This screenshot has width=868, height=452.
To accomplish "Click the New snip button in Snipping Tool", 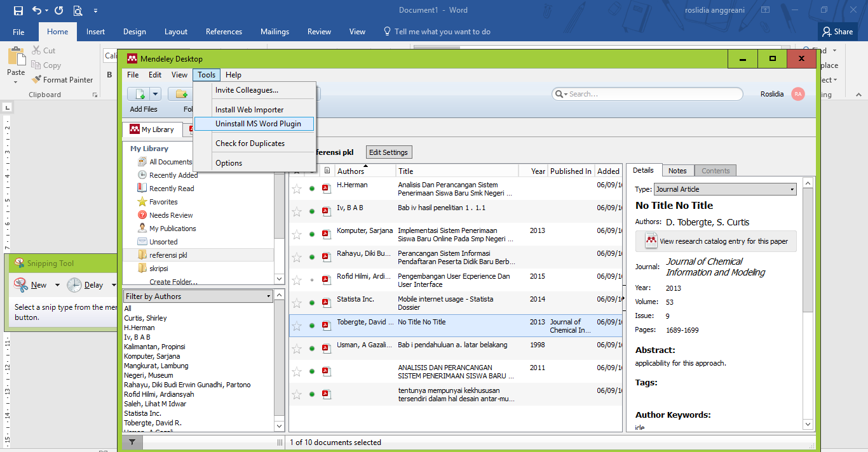I will point(31,285).
